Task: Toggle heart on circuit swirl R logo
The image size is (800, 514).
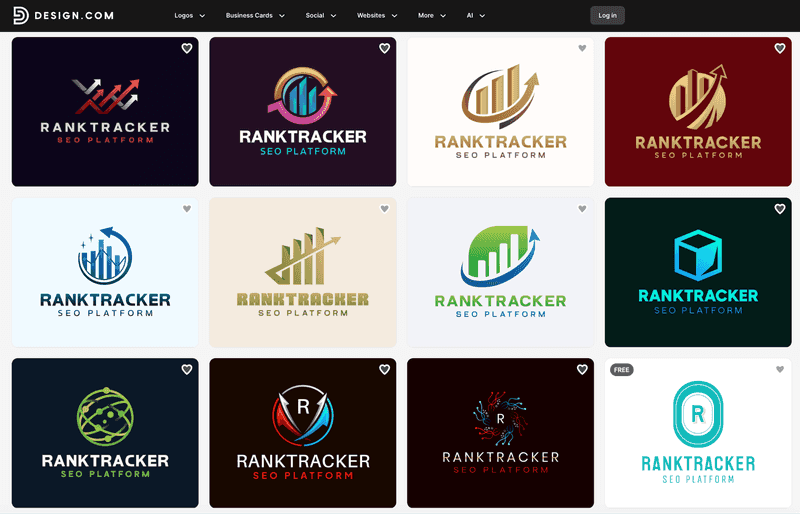Action: coord(582,370)
